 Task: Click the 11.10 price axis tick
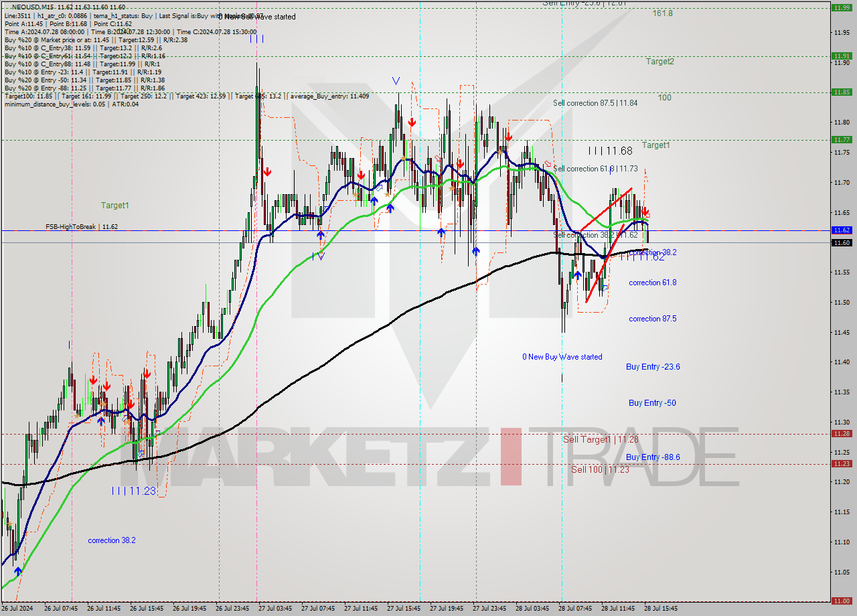click(x=842, y=542)
